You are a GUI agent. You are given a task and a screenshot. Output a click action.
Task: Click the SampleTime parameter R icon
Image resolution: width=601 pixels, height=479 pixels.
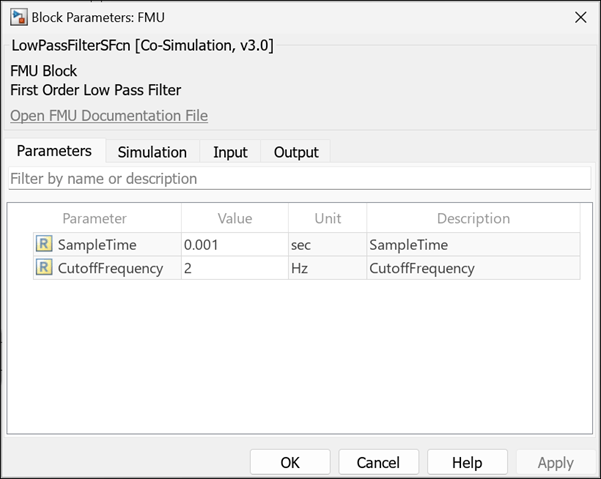(x=44, y=244)
